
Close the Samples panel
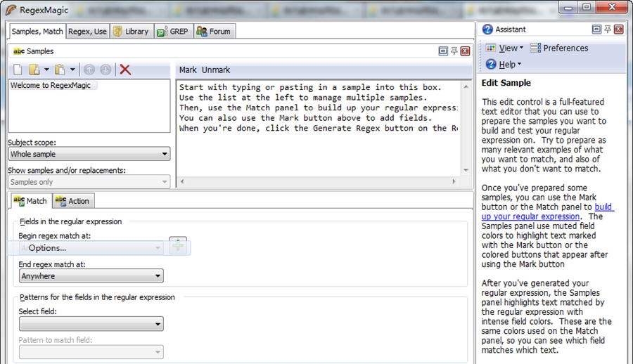click(x=465, y=51)
